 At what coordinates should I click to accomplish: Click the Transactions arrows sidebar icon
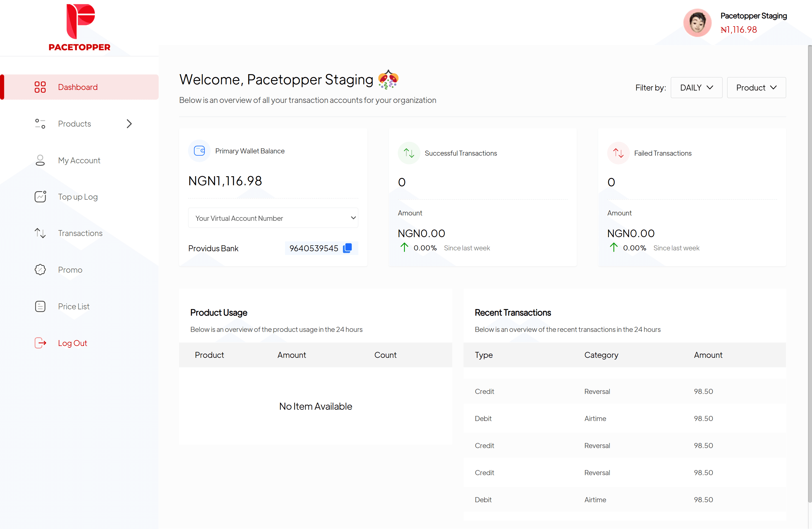(40, 233)
